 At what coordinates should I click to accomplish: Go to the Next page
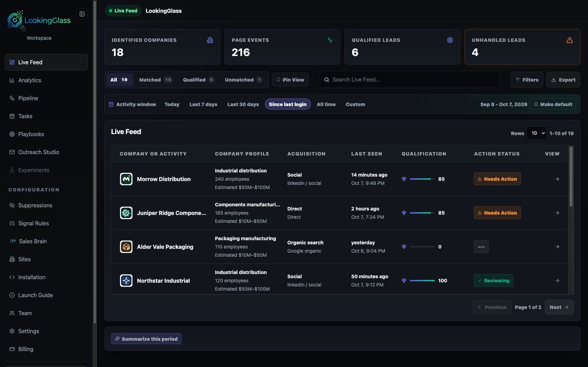pyautogui.click(x=559, y=307)
